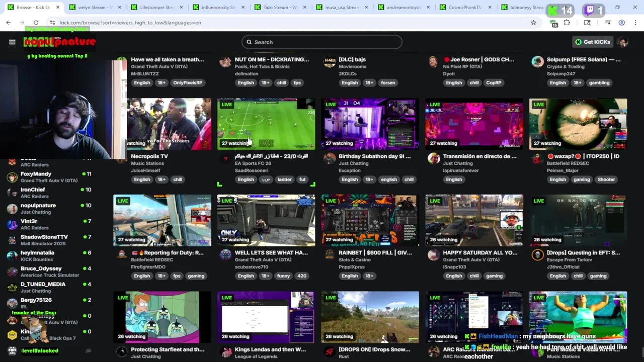Screen dimensions: 644x362
Task: Open Escape From Tarkov category link
Action: [x=568, y=260]
